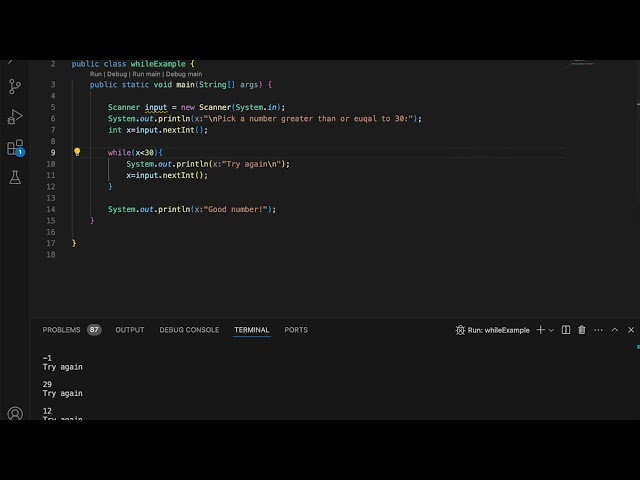Click 'while(x<30){' on line 9

pos(135,152)
